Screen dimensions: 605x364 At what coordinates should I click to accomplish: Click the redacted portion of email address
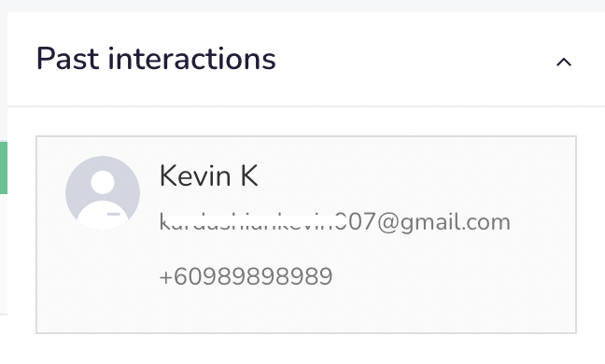tap(251, 222)
